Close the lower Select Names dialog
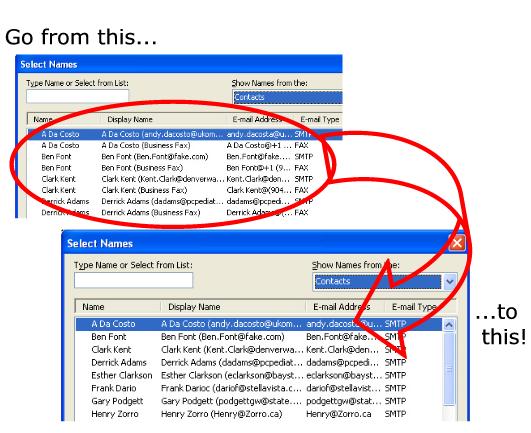 pos(457,243)
